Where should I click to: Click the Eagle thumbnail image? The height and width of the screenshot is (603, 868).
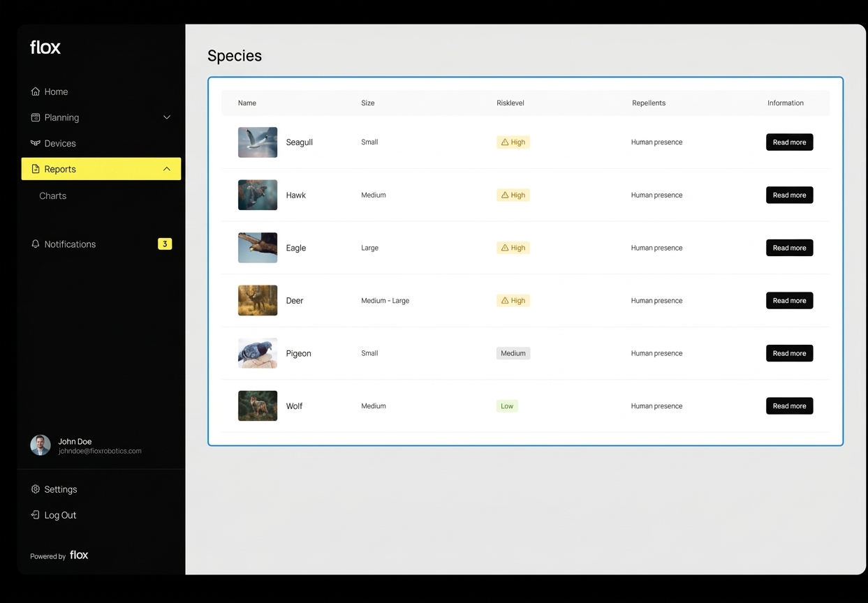[x=258, y=248]
